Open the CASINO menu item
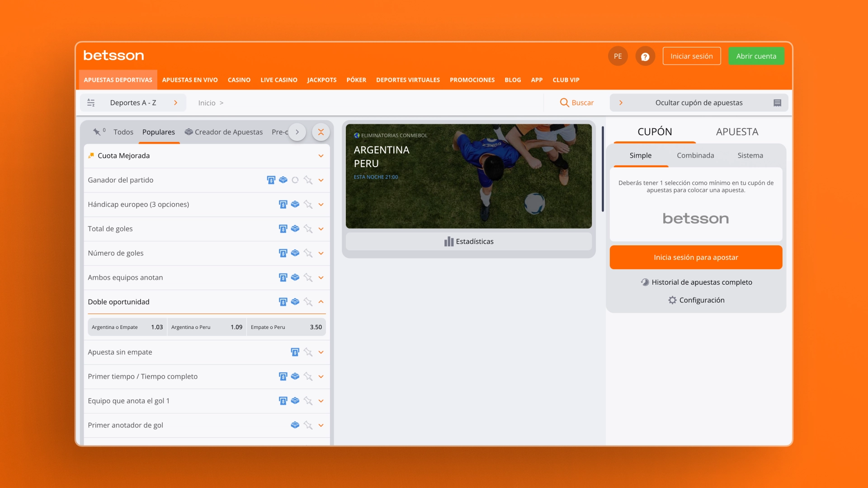Screen dimensions: 868x488 coord(239,80)
